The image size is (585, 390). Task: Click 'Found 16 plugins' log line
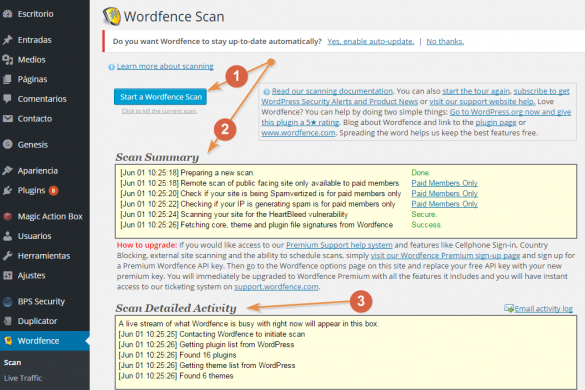tap(177, 355)
